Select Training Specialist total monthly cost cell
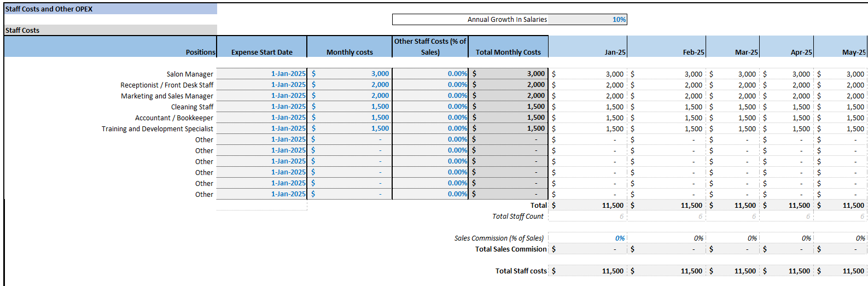The width and height of the screenshot is (868, 286). (x=509, y=129)
